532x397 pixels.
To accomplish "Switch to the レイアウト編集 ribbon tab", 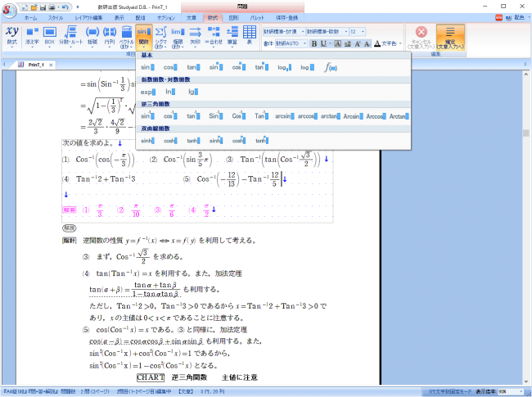I will click(88, 18).
